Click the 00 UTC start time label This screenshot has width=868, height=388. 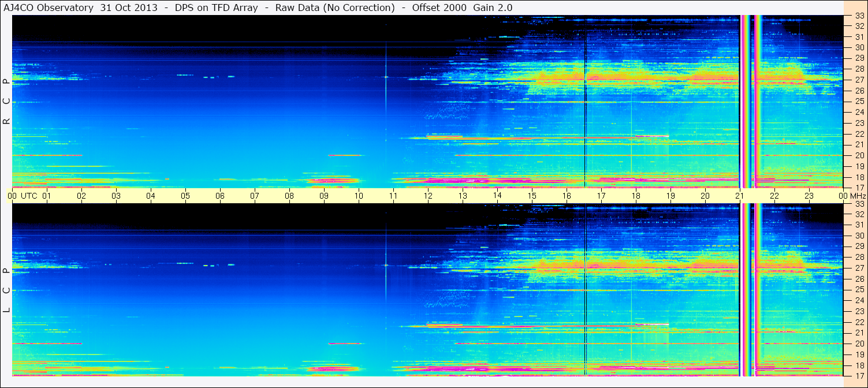[x=22, y=196]
